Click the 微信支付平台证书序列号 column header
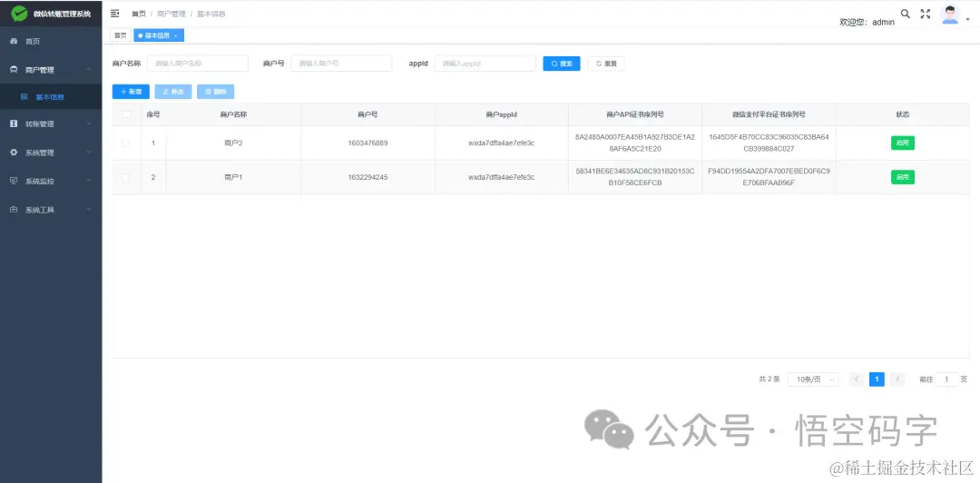The height and width of the screenshot is (483, 980). [x=769, y=114]
